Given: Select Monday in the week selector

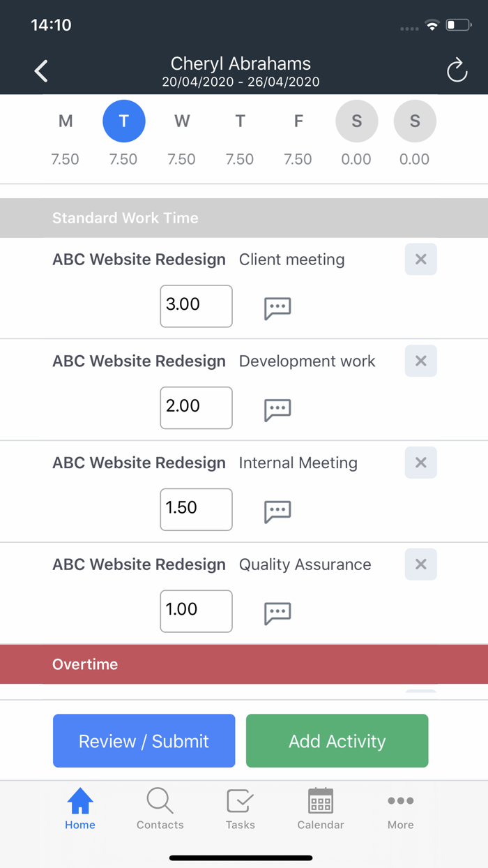Looking at the screenshot, I should pyautogui.click(x=66, y=121).
